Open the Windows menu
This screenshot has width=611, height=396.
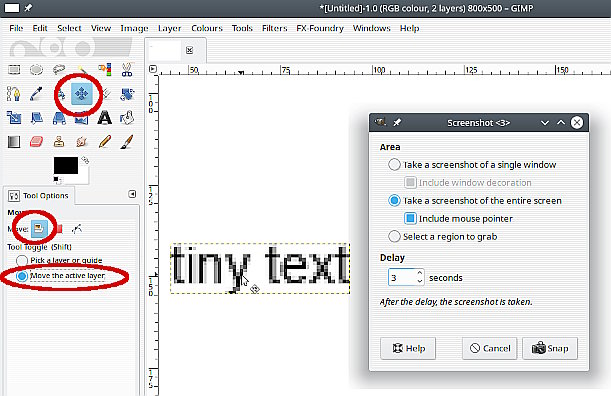click(371, 28)
